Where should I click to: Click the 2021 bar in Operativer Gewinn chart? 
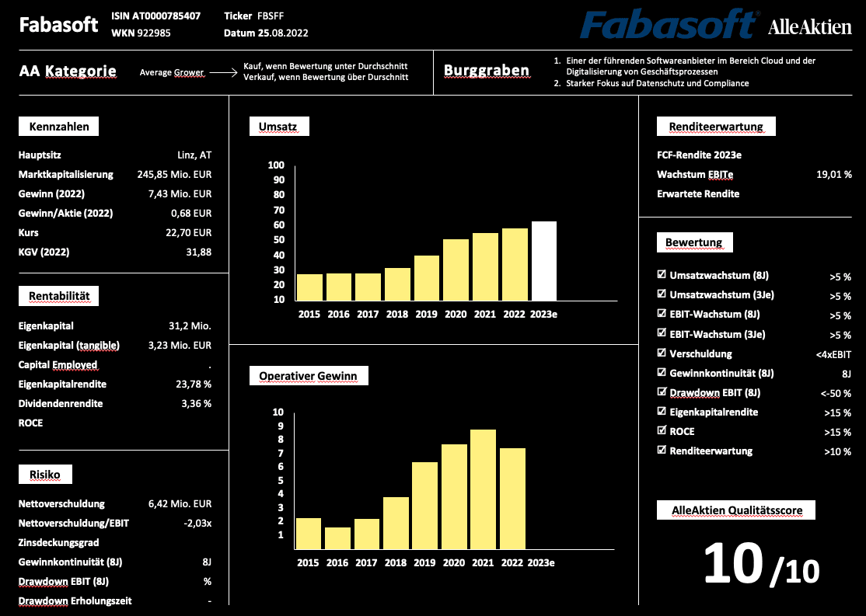click(484, 489)
